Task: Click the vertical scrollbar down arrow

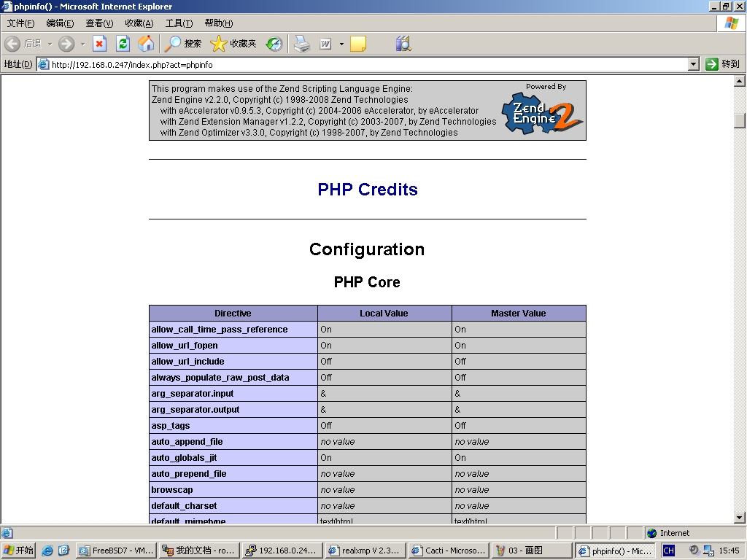Action: [x=740, y=518]
